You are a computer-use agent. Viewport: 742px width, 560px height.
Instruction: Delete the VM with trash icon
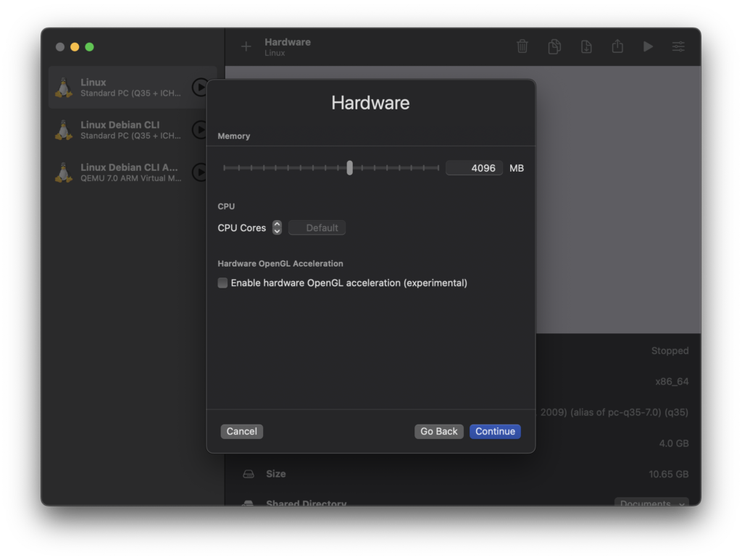pos(522,46)
